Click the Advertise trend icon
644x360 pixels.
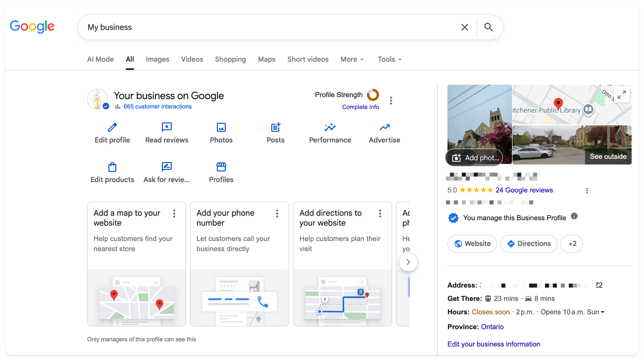point(385,127)
